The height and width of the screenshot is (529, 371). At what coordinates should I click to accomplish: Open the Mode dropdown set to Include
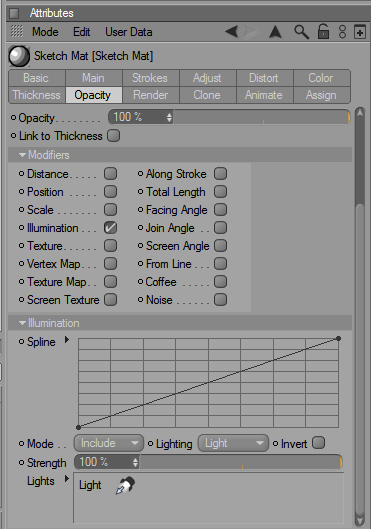[109, 443]
